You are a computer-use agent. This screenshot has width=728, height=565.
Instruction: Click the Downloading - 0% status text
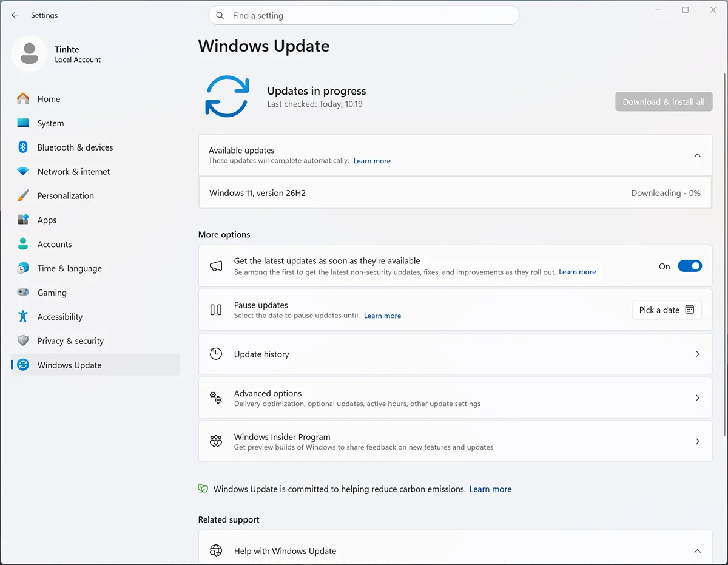(x=666, y=193)
